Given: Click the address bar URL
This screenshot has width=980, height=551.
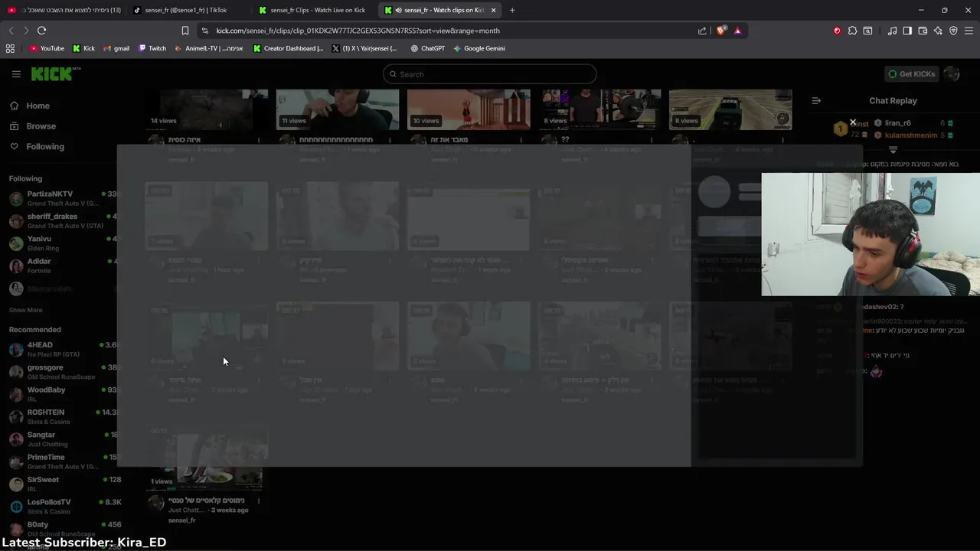Looking at the screenshot, I should [x=358, y=31].
